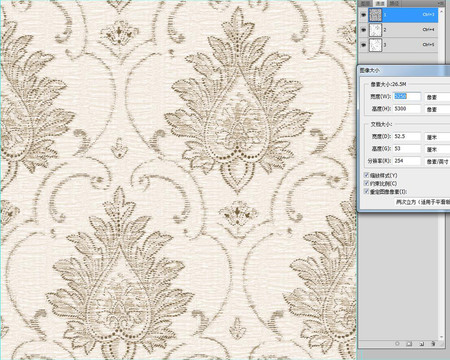Switch to the Paths tab
Viewport: 450px width, 360px height.
[x=394, y=3]
